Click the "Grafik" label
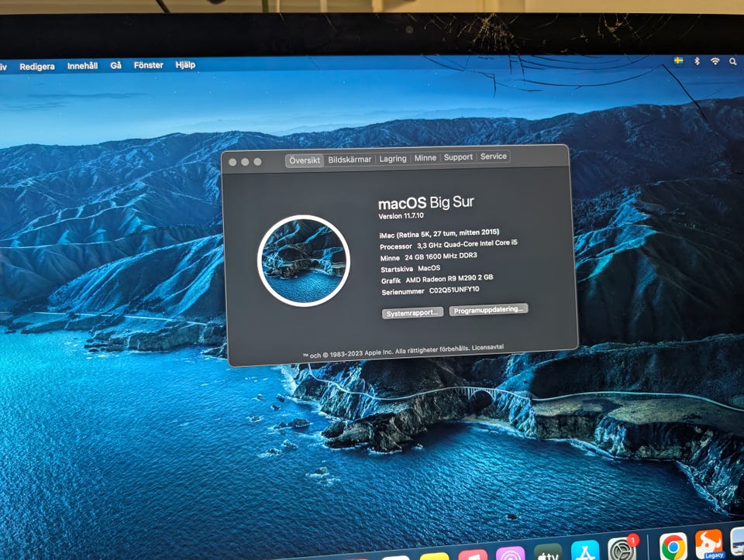Image resolution: width=744 pixels, height=560 pixels. point(391,280)
